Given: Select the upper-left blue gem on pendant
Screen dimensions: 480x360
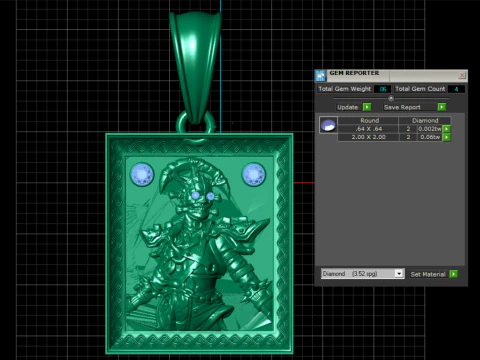Looking at the screenshot, I should [x=142, y=174].
